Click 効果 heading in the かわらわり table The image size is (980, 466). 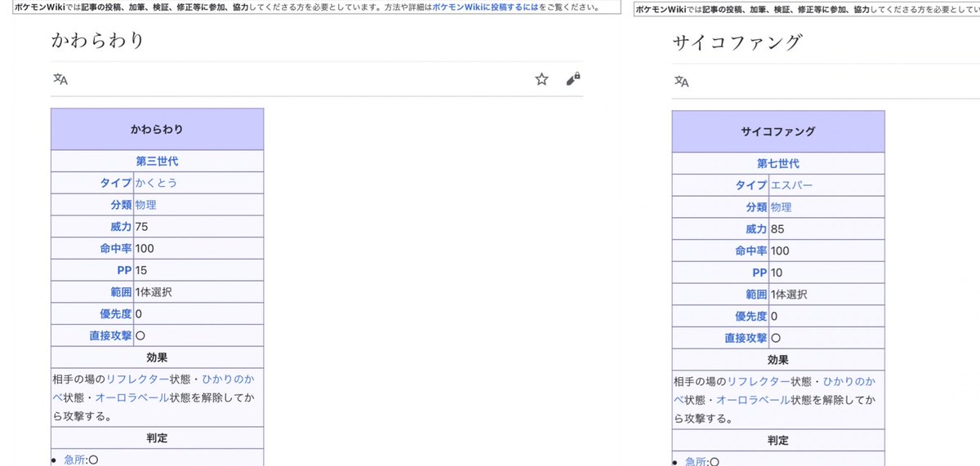tap(157, 357)
